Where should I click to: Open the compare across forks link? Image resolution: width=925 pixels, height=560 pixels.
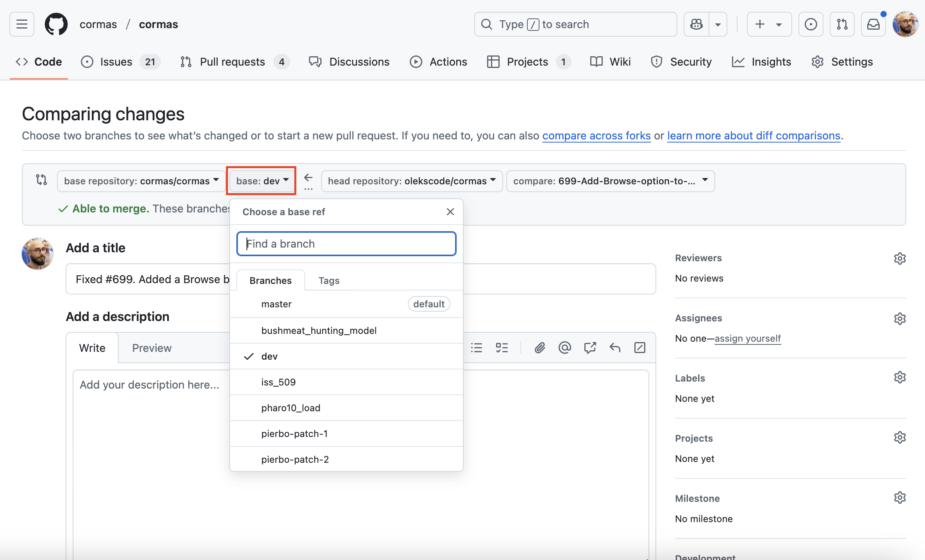pyautogui.click(x=596, y=136)
